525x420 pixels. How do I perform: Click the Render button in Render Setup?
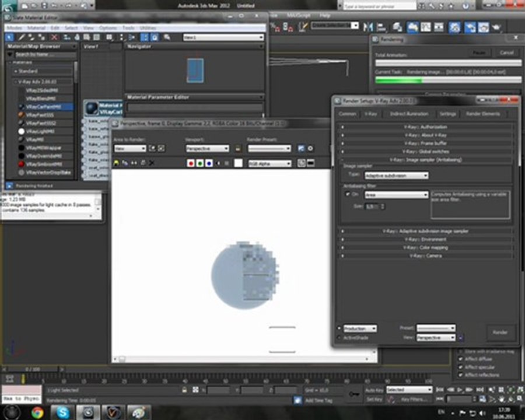pyautogui.click(x=500, y=332)
